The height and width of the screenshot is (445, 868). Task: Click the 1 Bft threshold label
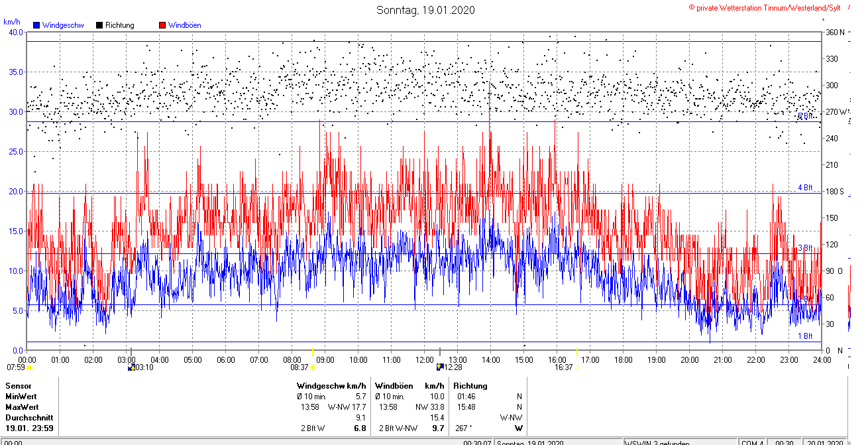coord(805,336)
